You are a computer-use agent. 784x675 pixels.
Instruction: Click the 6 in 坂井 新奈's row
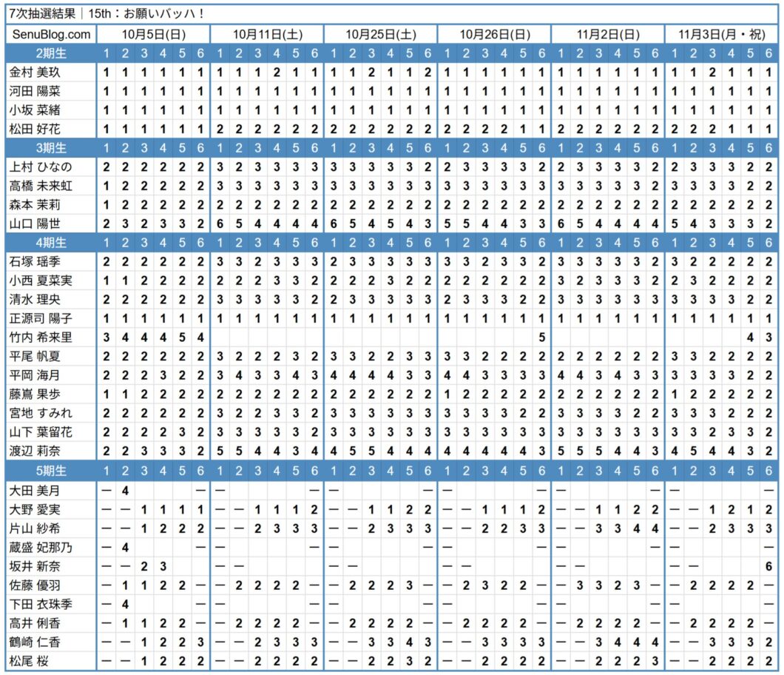[769, 566]
